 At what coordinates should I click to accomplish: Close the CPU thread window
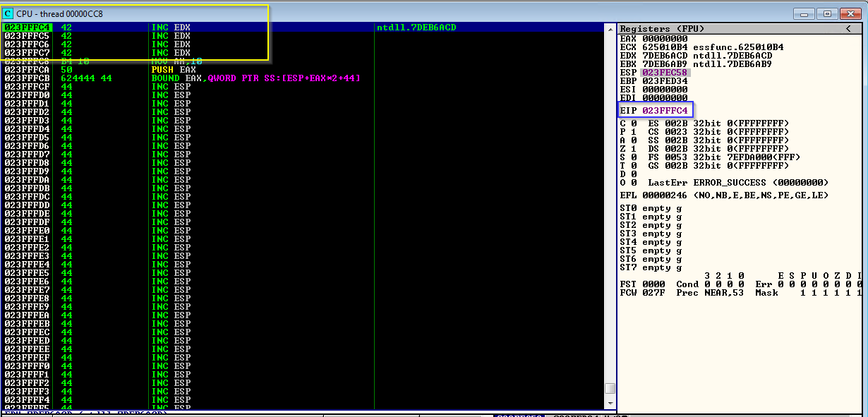(849, 13)
